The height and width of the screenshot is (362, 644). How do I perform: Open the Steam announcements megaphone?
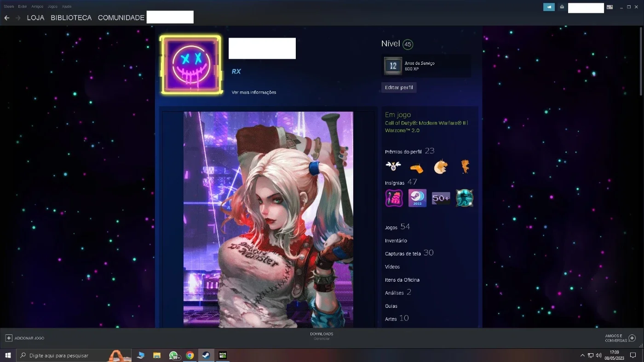click(x=549, y=7)
